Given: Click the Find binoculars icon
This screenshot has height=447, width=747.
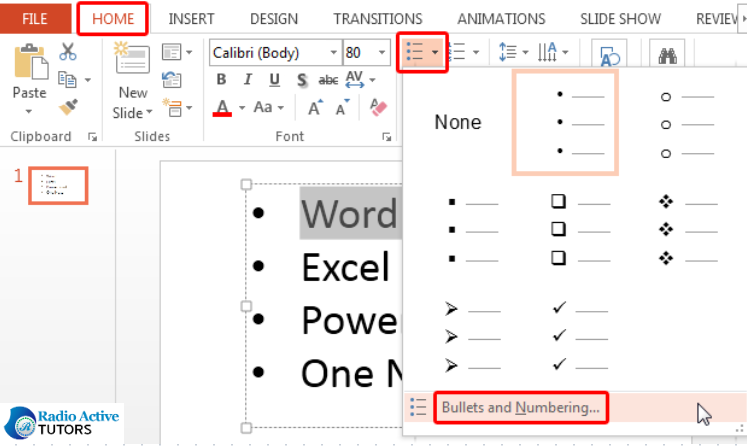Looking at the screenshot, I should [x=667, y=55].
